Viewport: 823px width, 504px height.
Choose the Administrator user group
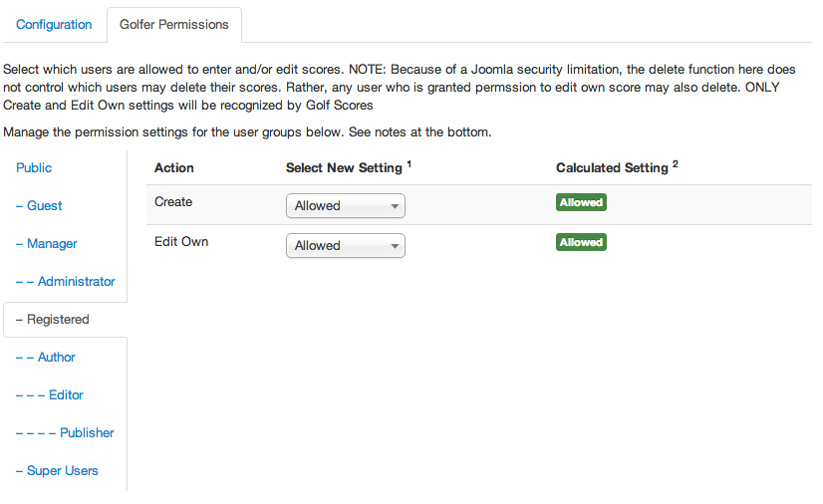[x=66, y=281]
